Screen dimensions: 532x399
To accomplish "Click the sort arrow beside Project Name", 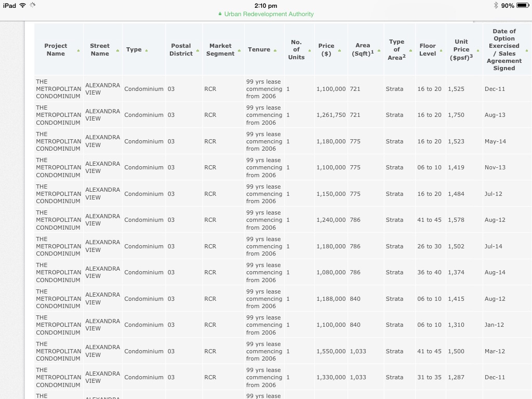I will point(78,50).
